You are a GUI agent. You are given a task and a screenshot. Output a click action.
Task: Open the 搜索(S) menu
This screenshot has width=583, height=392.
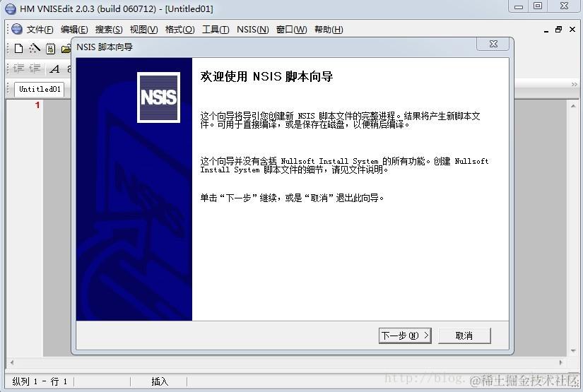pyautogui.click(x=109, y=30)
